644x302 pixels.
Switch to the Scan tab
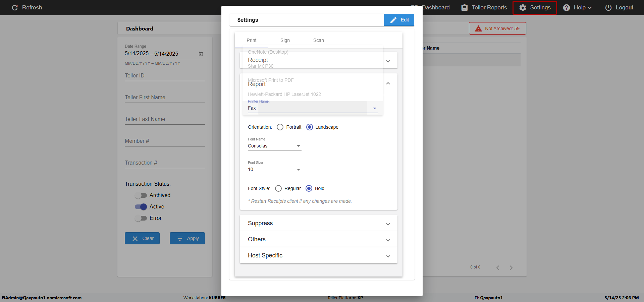pyautogui.click(x=318, y=40)
